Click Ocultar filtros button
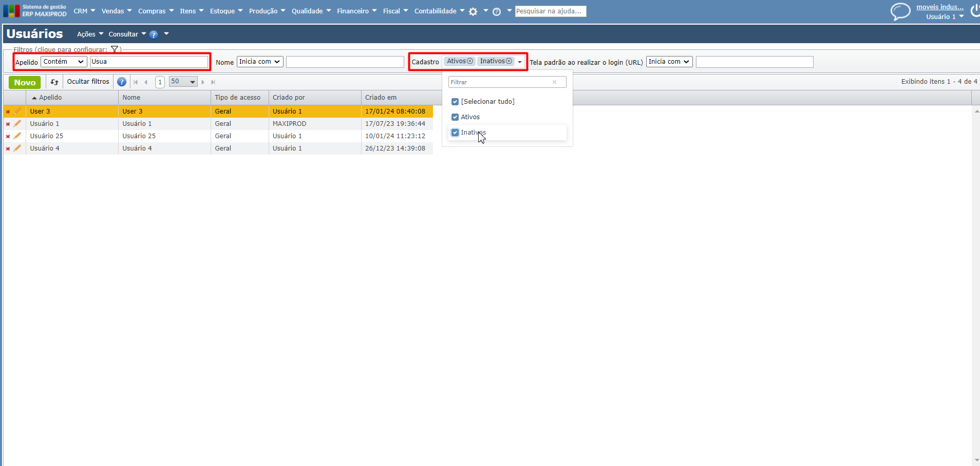The image size is (980, 466). click(x=88, y=82)
